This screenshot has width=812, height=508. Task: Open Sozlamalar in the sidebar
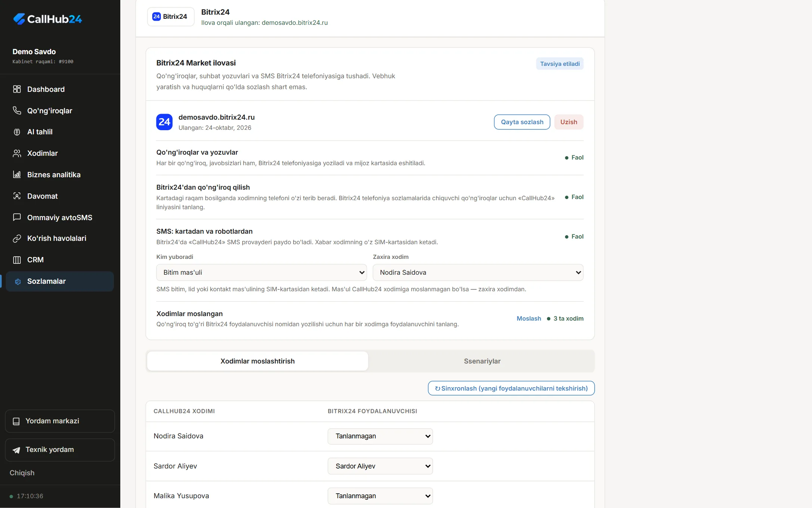point(60,281)
